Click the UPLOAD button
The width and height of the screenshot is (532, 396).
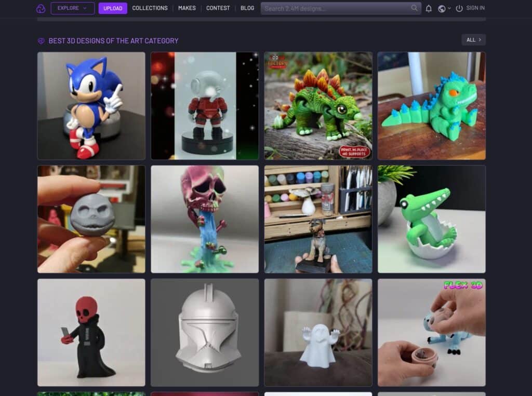click(113, 8)
